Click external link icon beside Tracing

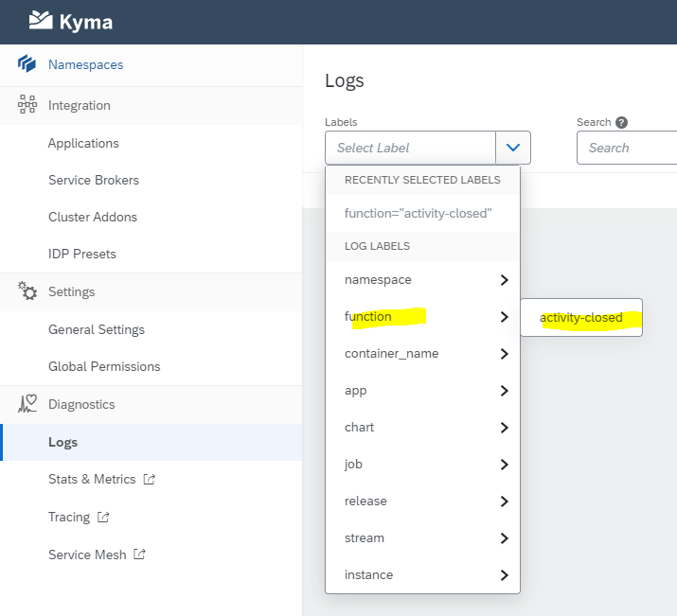[103, 518]
